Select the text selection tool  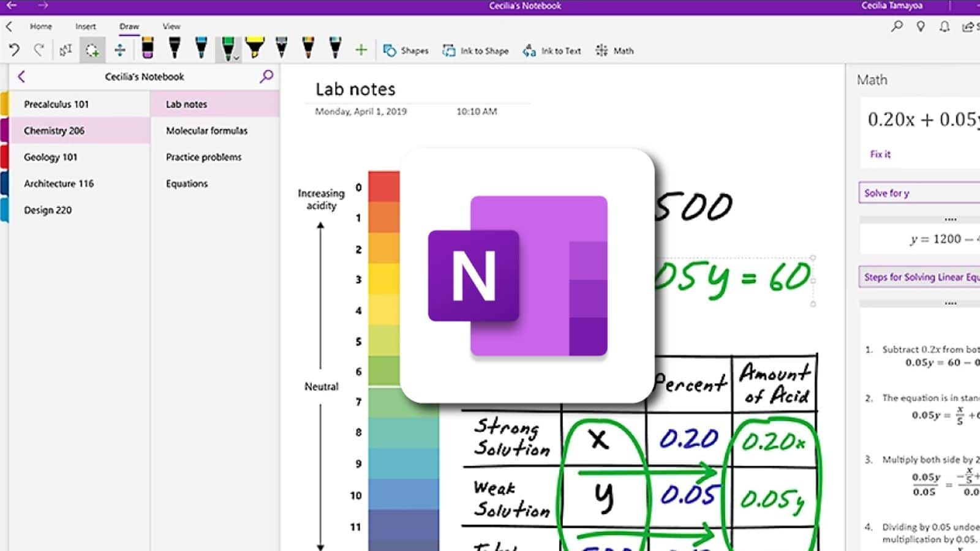tap(66, 50)
